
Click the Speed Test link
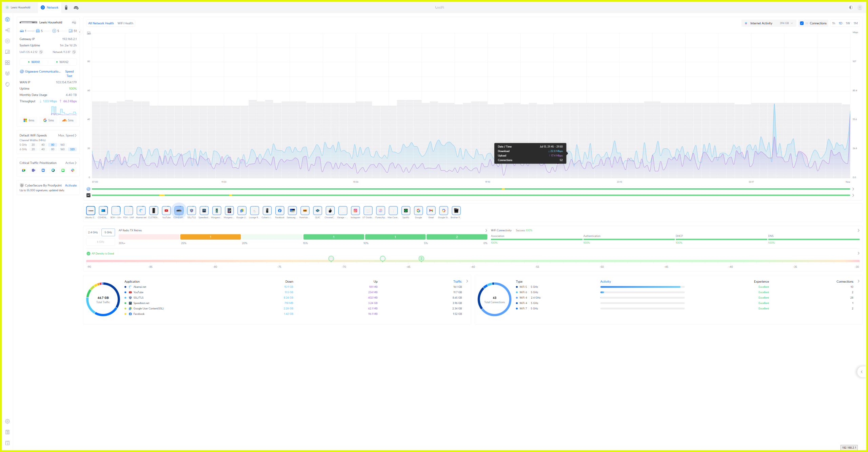click(x=70, y=74)
